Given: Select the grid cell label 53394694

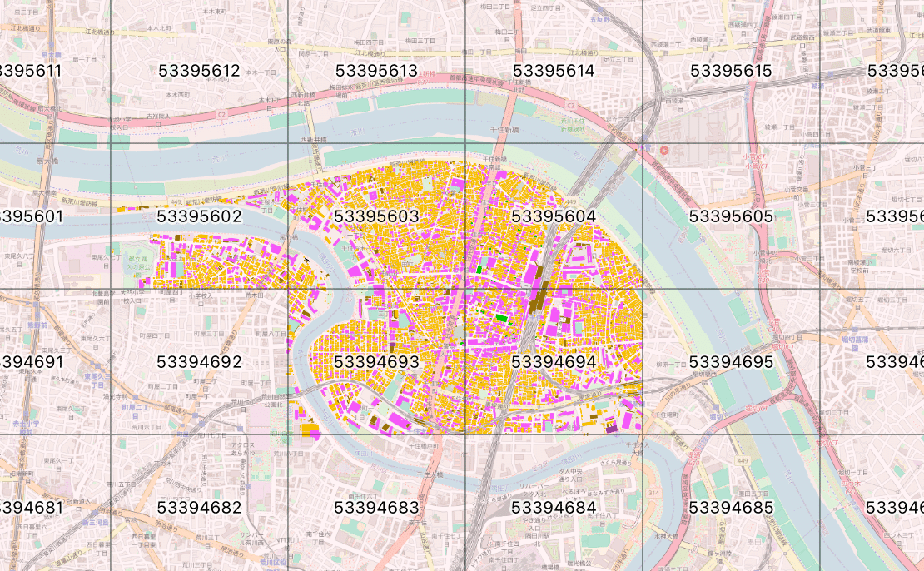Looking at the screenshot, I should point(555,361).
